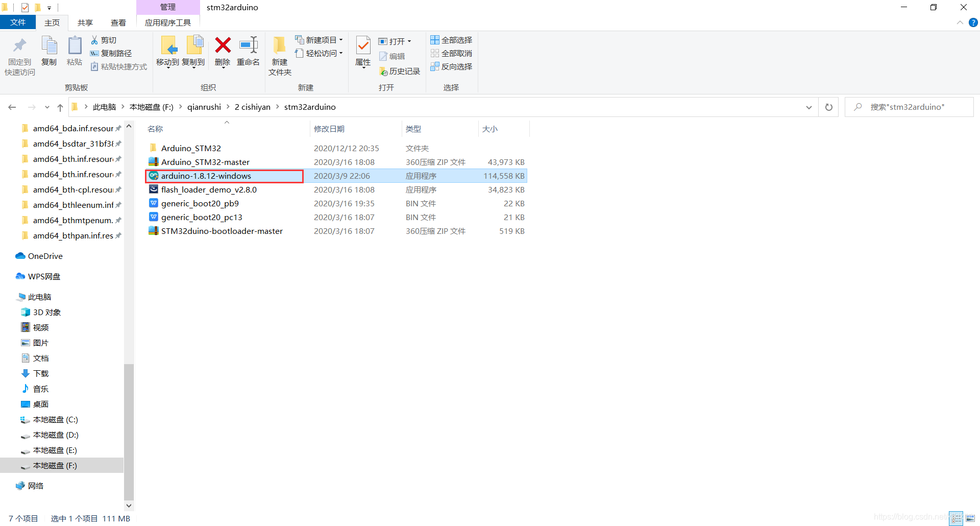Open Application Tools (应用程序工具) tab
This screenshot has width=980, height=526.
(x=168, y=22)
